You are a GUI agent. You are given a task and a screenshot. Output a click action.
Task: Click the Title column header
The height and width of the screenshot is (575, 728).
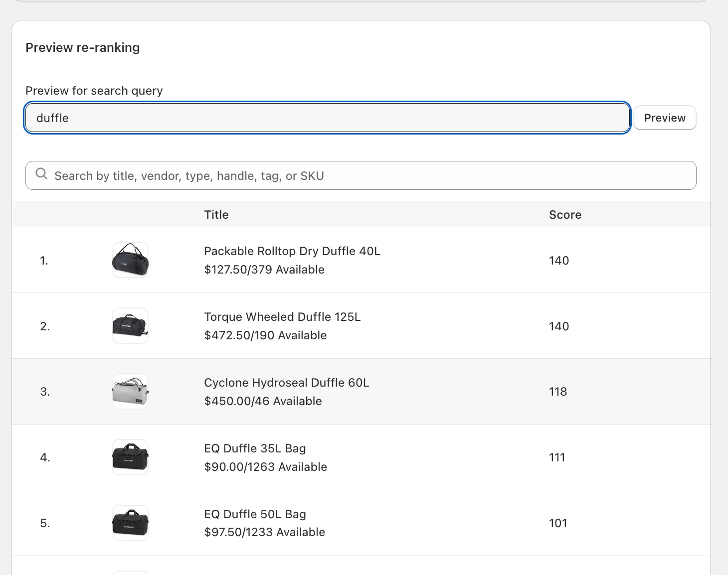pos(216,215)
